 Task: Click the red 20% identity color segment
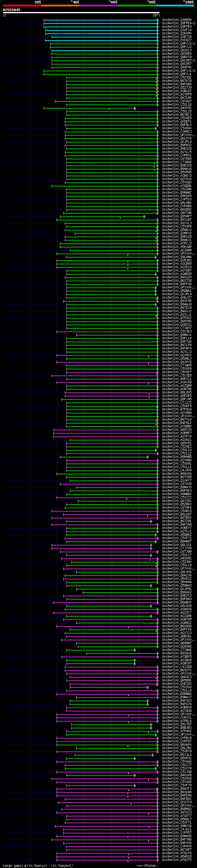pyautogui.click(x=22, y=6)
